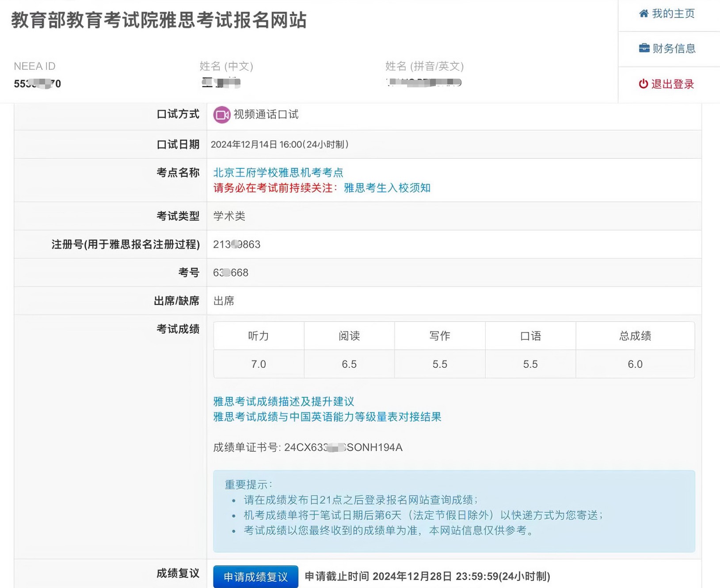Click the reading score 6.5
720x588 pixels.
[349, 364]
